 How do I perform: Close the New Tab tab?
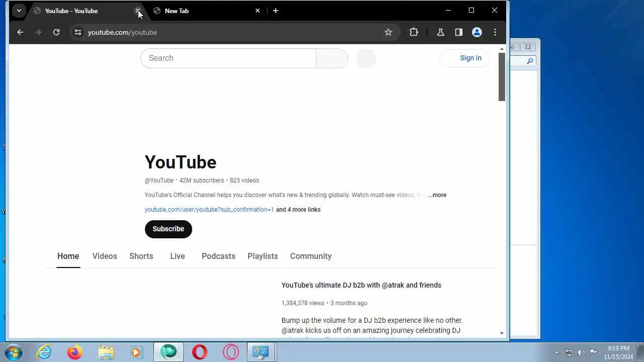(x=258, y=11)
